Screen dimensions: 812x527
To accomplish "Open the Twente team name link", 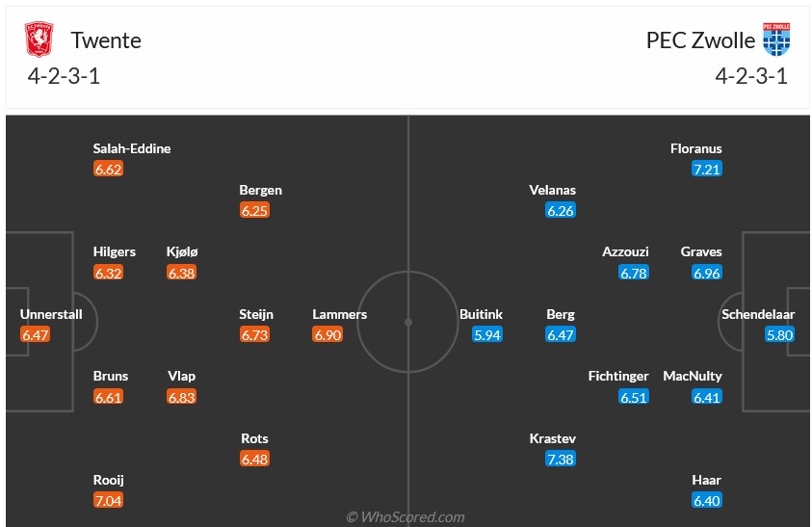I will point(106,40).
